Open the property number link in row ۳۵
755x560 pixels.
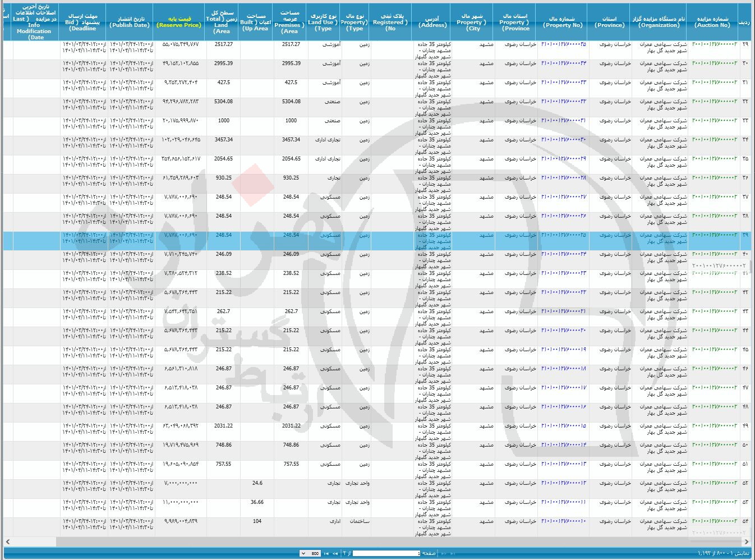click(x=563, y=159)
